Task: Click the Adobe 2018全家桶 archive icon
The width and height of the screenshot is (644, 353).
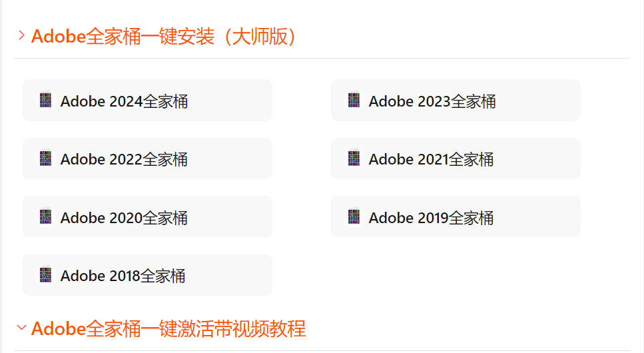Action: coord(45,275)
